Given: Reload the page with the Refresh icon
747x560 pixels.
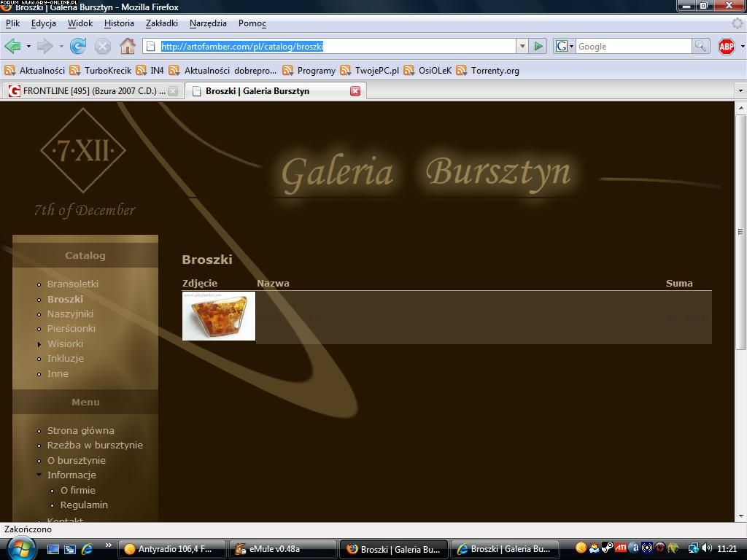Looking at the screenshot, I should click(x=77, y=46).
